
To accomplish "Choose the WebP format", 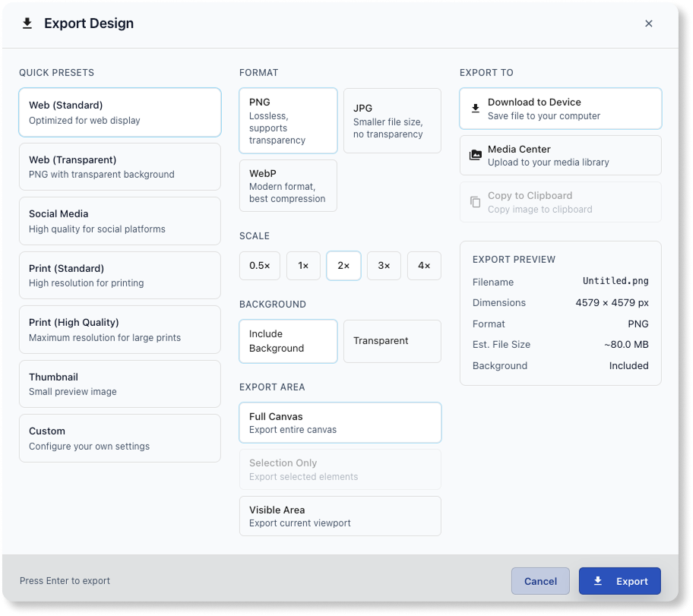I will (288, 185).
